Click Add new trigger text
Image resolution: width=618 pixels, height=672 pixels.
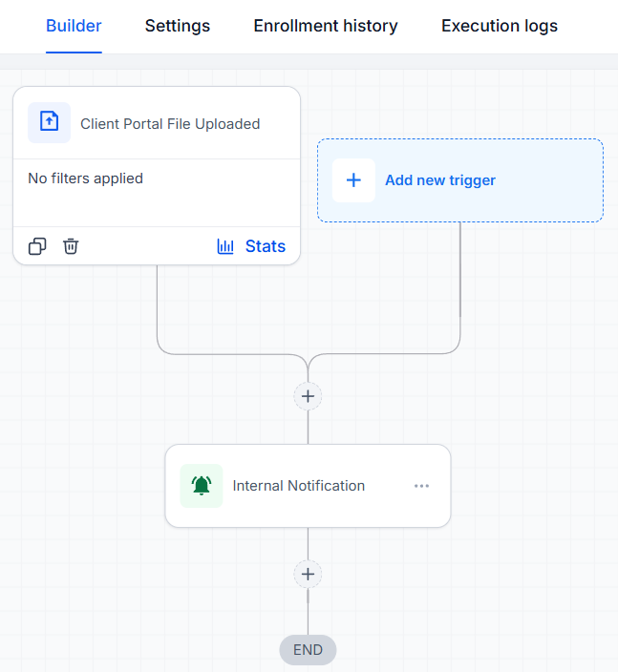pyautogui.click(x=440, y=180)
